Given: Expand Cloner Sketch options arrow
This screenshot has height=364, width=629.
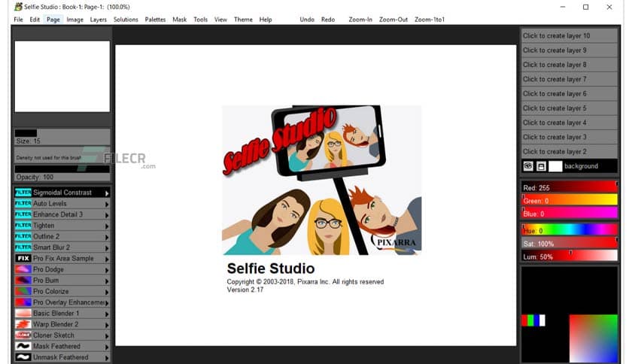Looking at the screenshot, I should point(107,336).
